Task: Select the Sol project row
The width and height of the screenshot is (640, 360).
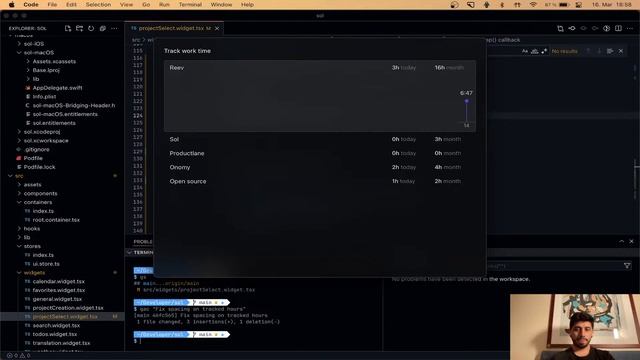Action: pos(320,139)
